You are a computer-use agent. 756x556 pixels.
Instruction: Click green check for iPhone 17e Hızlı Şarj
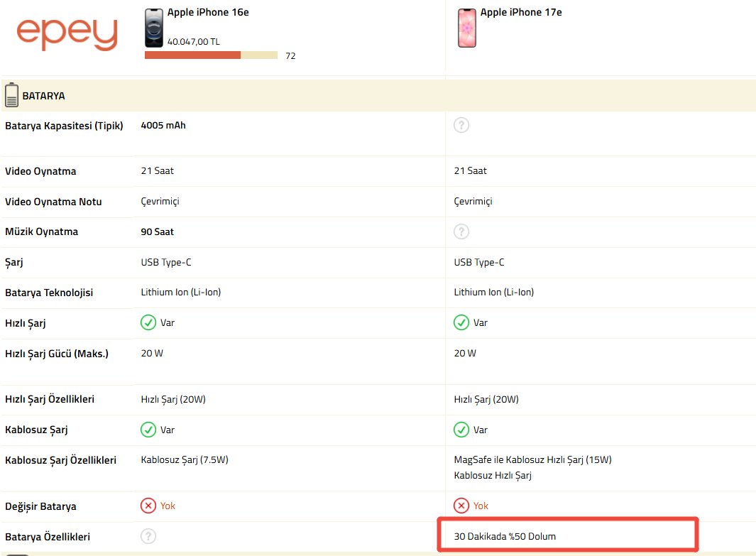pyautogui.click(x=461, y=323)
